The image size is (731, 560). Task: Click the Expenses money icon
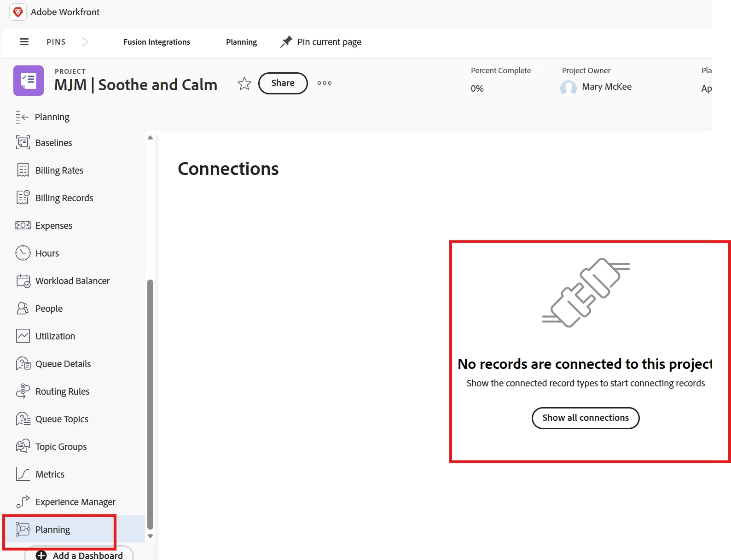coord(23,225)
